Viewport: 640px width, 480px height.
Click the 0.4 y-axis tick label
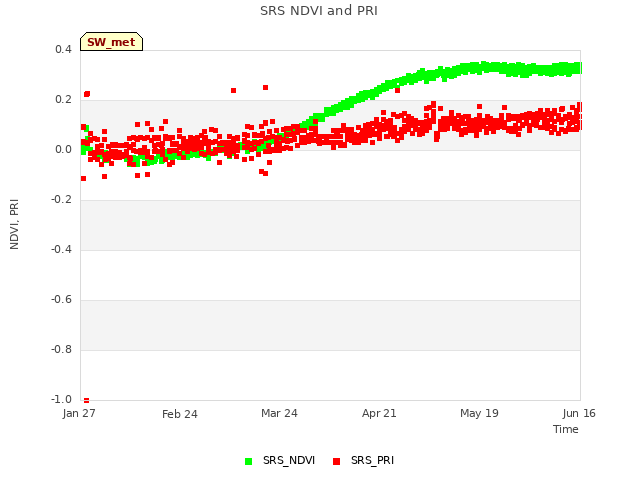point(63,49)
